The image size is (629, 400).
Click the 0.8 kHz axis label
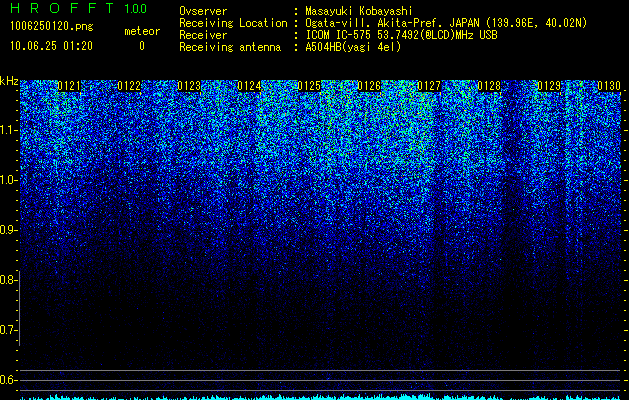click(8, 280)
